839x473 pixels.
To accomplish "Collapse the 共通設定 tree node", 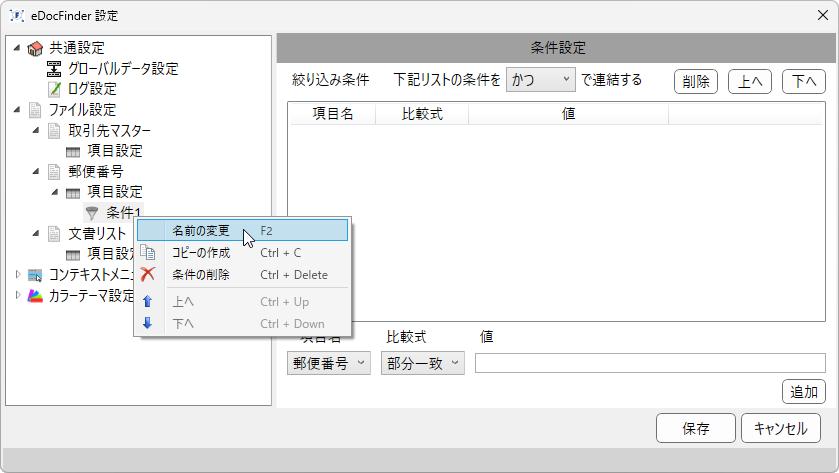I will (17, 48).
